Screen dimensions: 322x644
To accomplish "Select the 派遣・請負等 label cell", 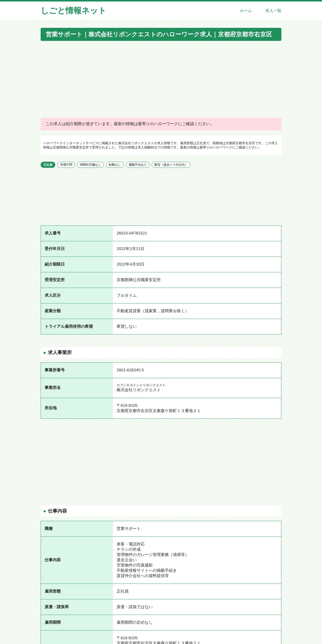I will pyautogui.click(x=77, y=607).
